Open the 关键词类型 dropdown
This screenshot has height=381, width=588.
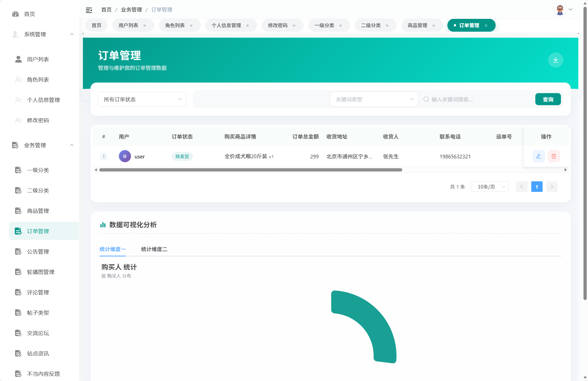click(374, 99)
